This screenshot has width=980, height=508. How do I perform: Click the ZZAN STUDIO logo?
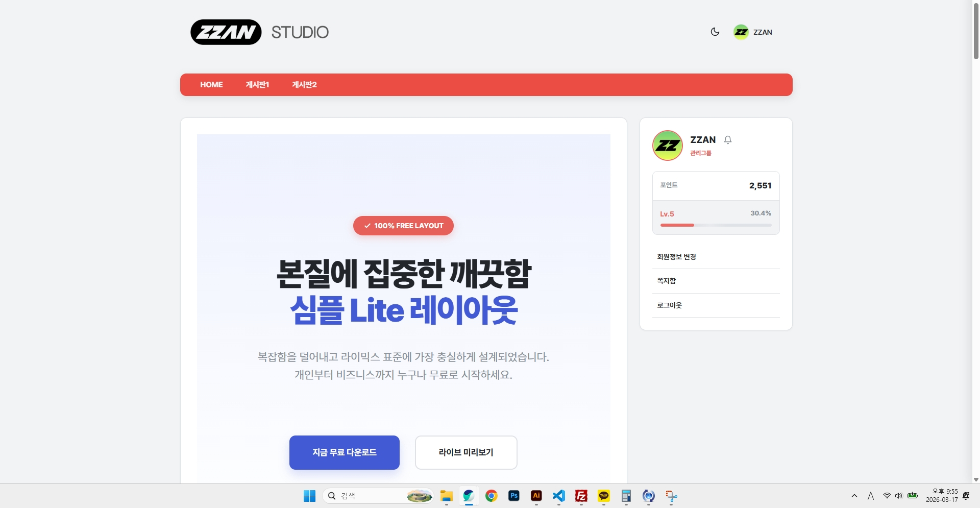point(259,32)
